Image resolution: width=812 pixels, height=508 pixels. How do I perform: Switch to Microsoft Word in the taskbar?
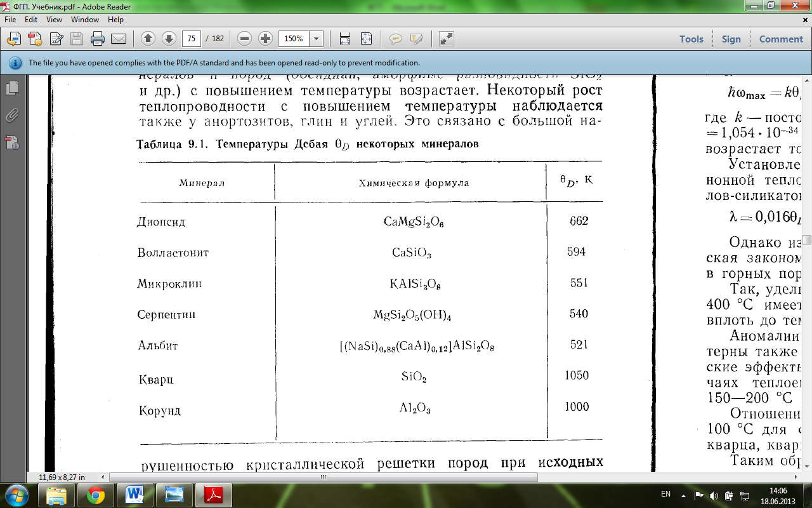(135, 495)
